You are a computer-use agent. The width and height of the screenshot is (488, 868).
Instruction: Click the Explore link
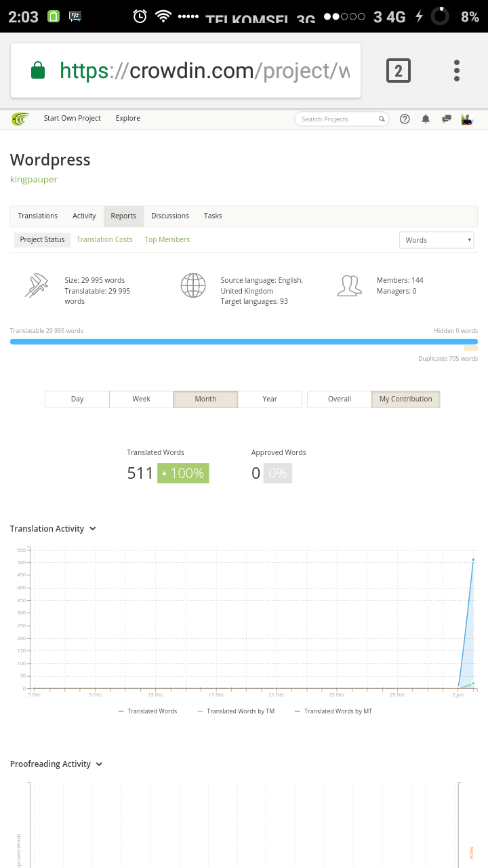[x=128, y=118]
